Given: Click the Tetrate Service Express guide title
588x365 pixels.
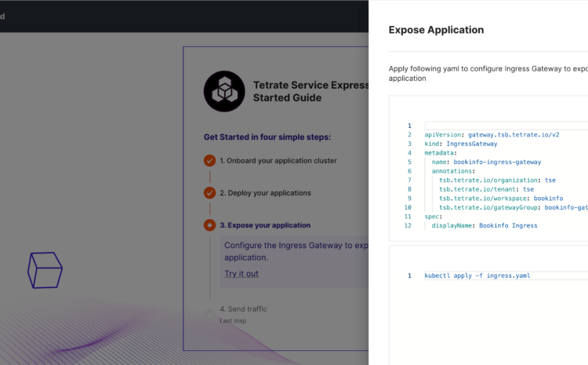Looking at the screenshot, I should click(311, 91).
